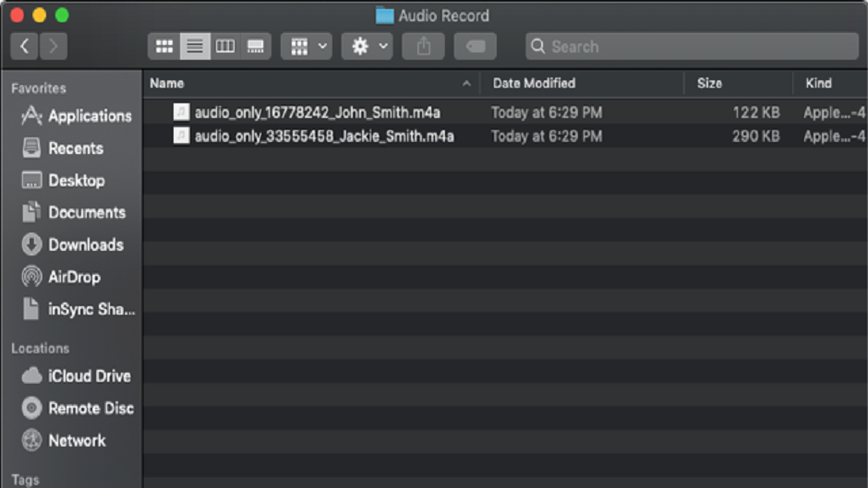
Task: Open the gear Action menu dropdown
Action: point(368,47)
